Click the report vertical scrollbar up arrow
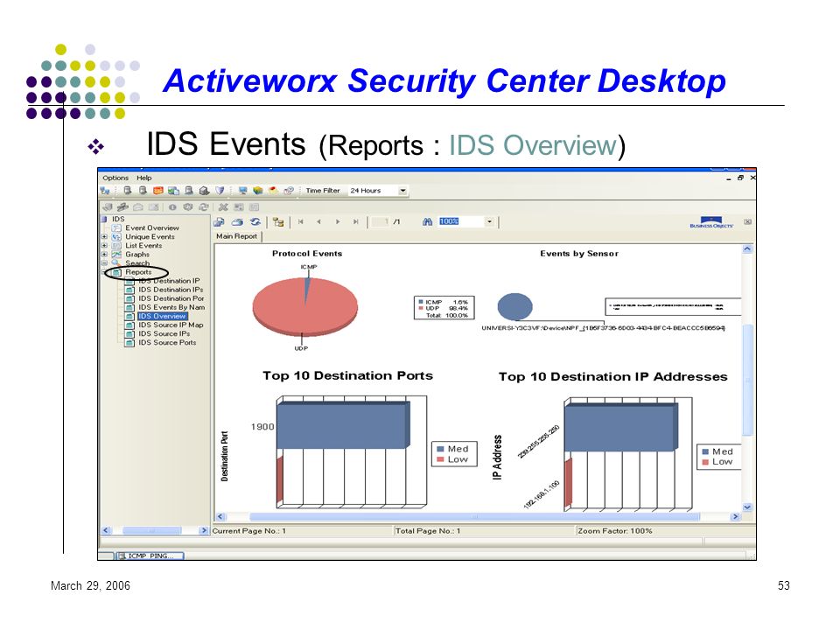This screenshot has width=840, height=630. click(747, 249)
